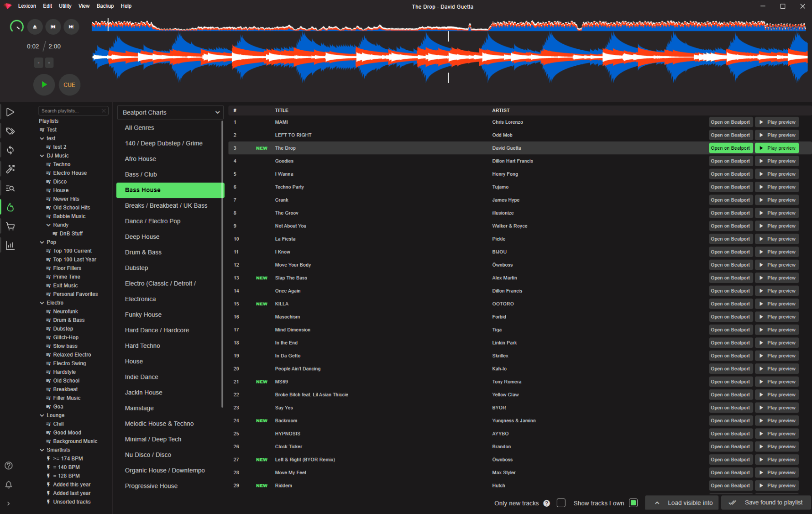Click the Lexicon logo icon
The image size is (812, 514).
pos(8,6)
